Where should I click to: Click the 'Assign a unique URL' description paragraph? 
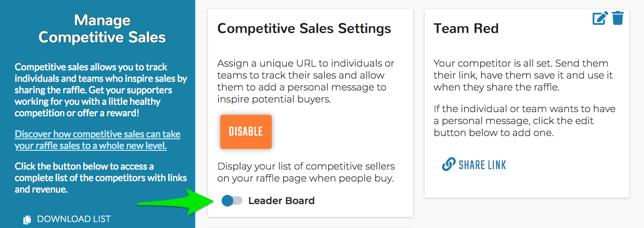pyautogui.click(x=306, y=81)
